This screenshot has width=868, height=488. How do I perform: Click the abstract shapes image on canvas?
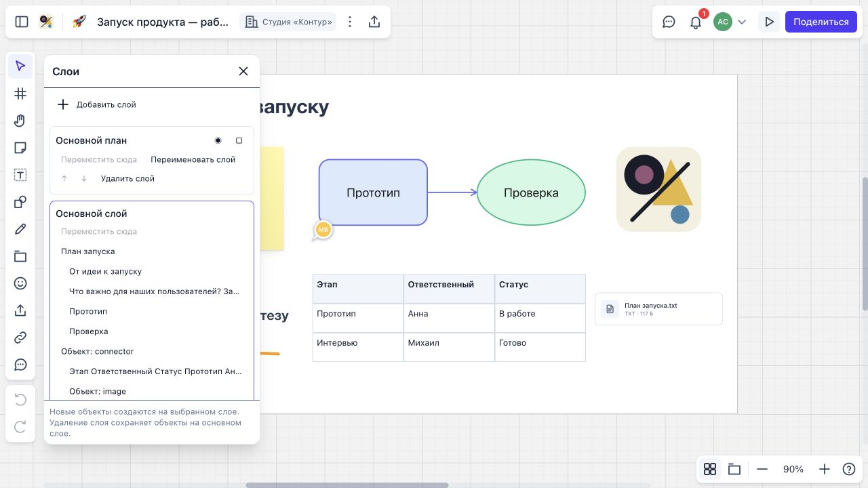coord(658,189)
